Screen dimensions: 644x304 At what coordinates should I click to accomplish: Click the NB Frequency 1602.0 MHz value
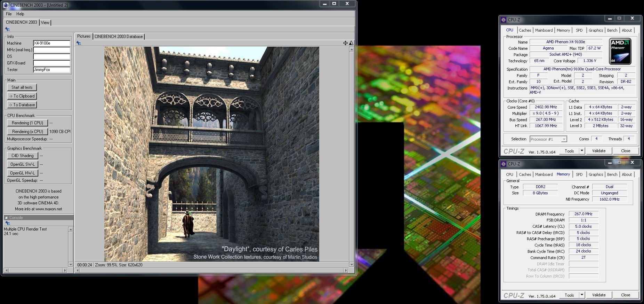[x=610, y=199]
